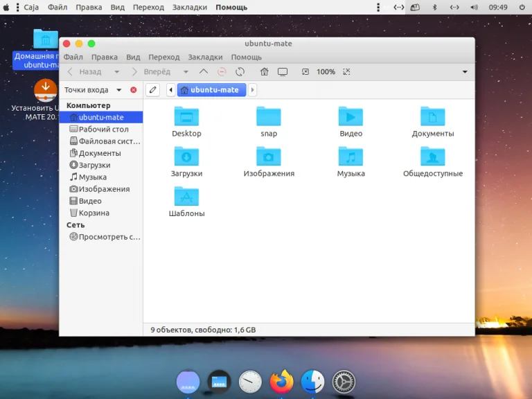
Task: Toggle the path edit pencil button
Action: pyautogui.click(x=152, y=90)
